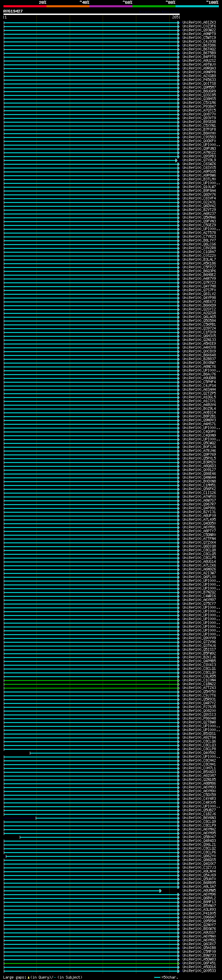Click the shortened alignment bar for UniRef100_B6V6N3
Image resolution: width=222 pixels, height=980 pixels.
108,818
